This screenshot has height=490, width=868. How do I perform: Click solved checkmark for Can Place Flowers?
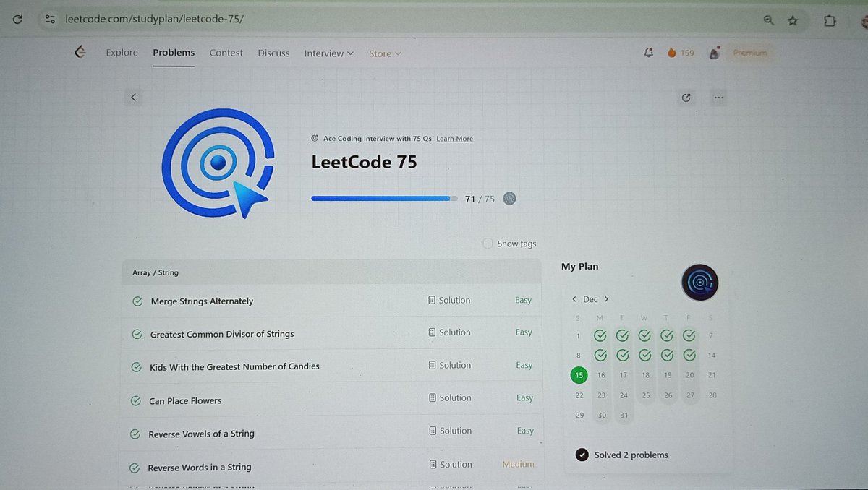click(x=135, y=400)
